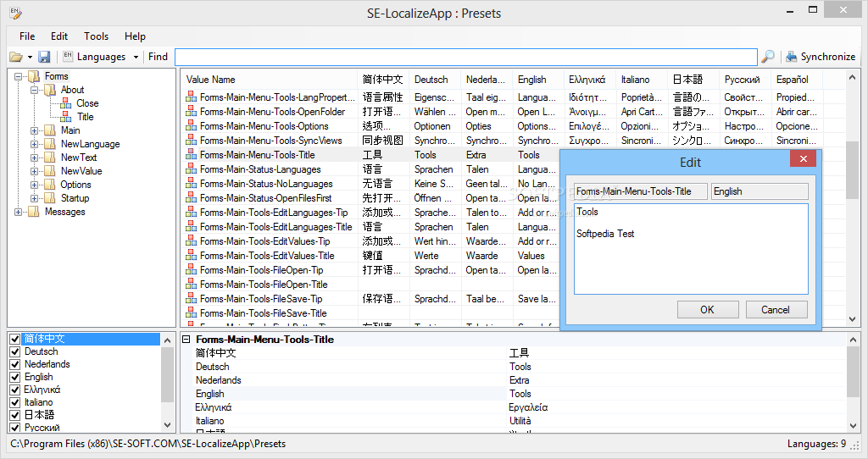Expand the Messages tree node
Image resolution: width=868 pixels, height=459 pixels.
point(19,212)
